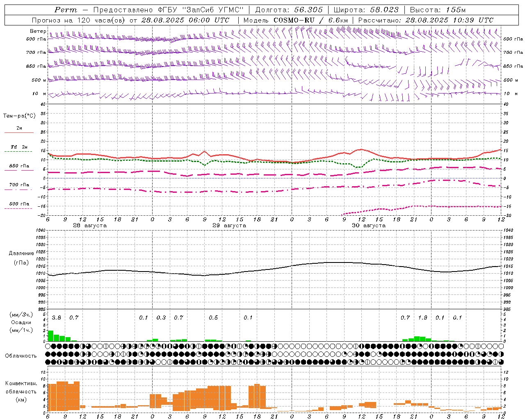Click the "Давление" pressure panel label

point(21,253)
